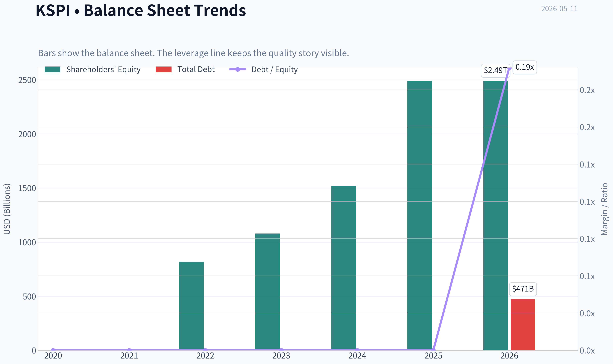Screen dimensions: 613x364
Task: Click the 2025 Shareholders' Equity bar
Action: (x=420, y=215)
